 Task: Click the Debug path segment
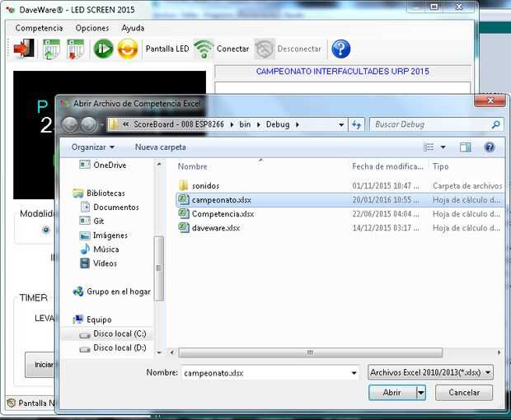point(278,124)
